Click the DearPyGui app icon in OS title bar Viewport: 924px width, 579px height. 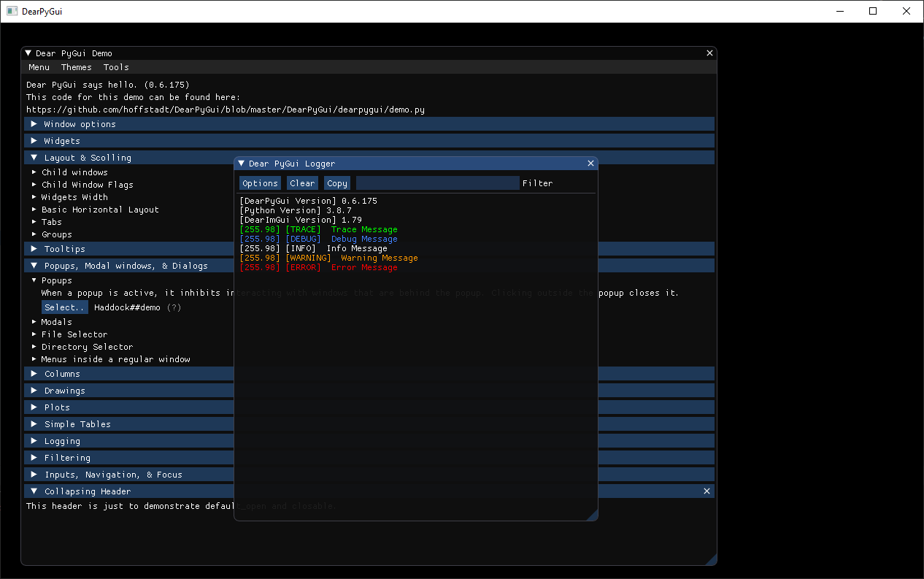(12, 11)
